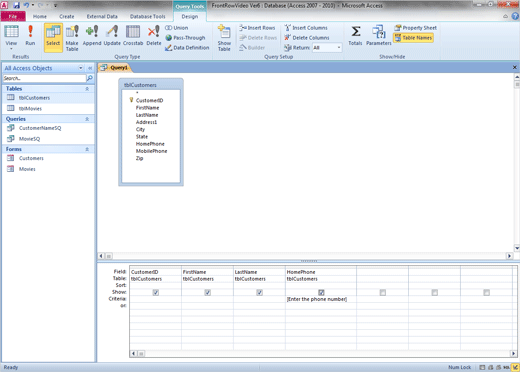Uncheck Show for CustomerID column
The width and height of the screenshot is (520, 372).
point(156,292)
